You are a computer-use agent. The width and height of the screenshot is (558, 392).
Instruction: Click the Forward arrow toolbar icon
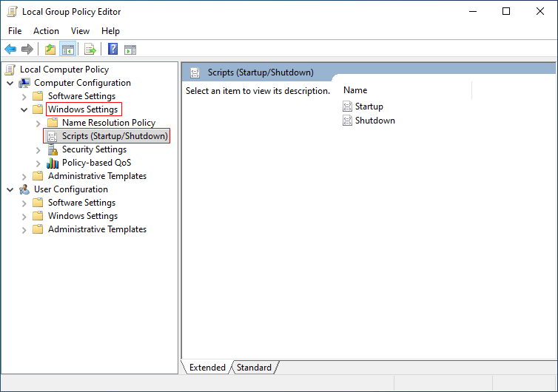pos(27,49)
